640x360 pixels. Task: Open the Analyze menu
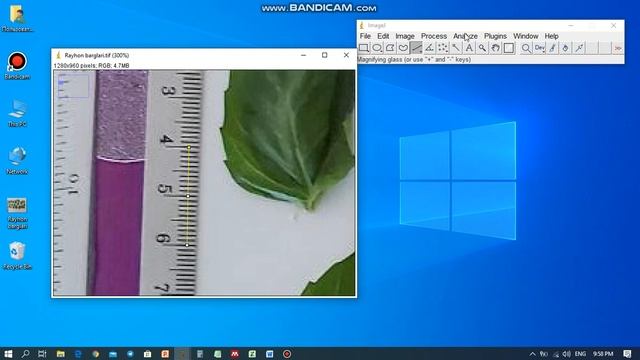(x=465, y=36)
